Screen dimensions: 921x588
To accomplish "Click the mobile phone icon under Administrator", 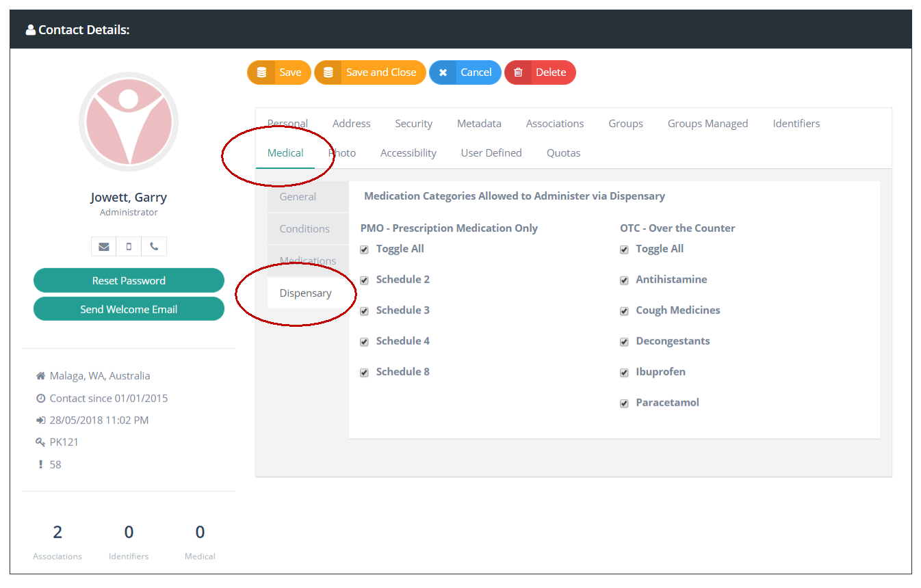I will click(x=129, y=247).
